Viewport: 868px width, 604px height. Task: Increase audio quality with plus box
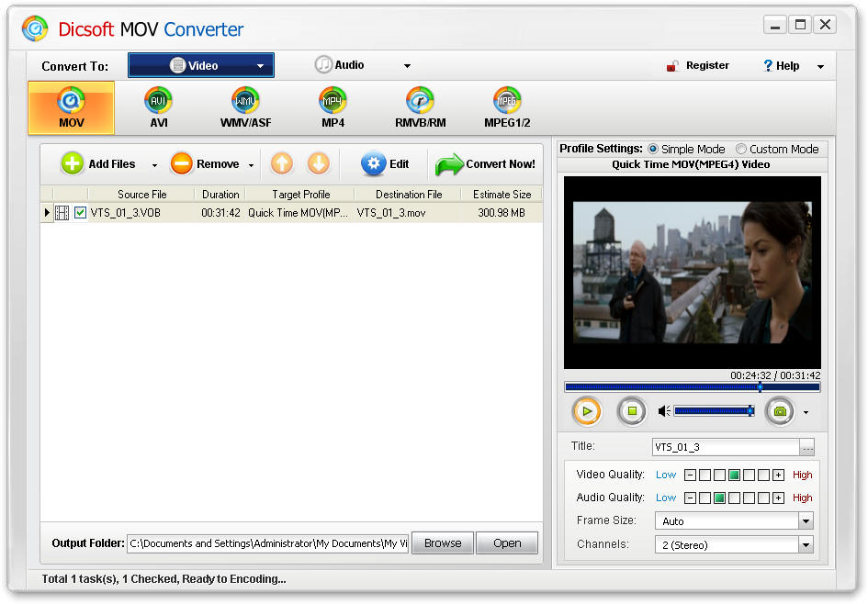[x=778, y=498]
